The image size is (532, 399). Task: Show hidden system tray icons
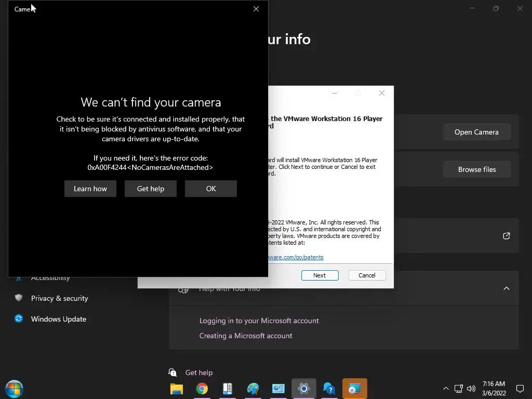pos(446,389)
